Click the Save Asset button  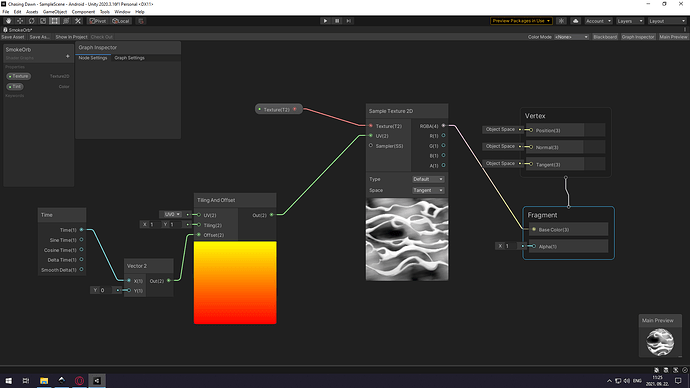click(x=13, y=37)
